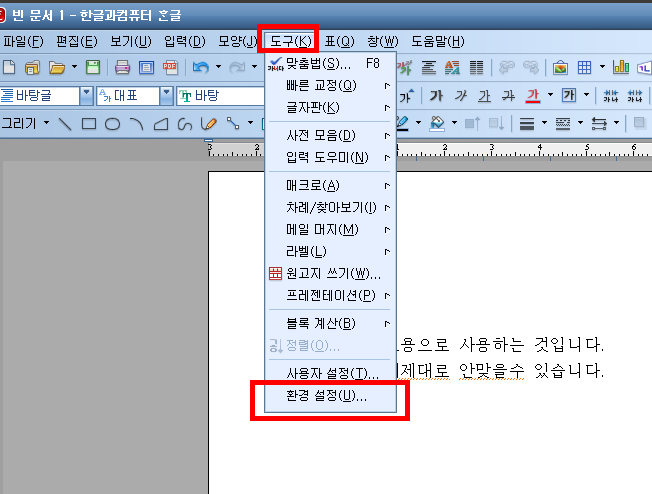Expand the undo history dropdown arrow
652x494 pixels.
[x=218, y=67]
